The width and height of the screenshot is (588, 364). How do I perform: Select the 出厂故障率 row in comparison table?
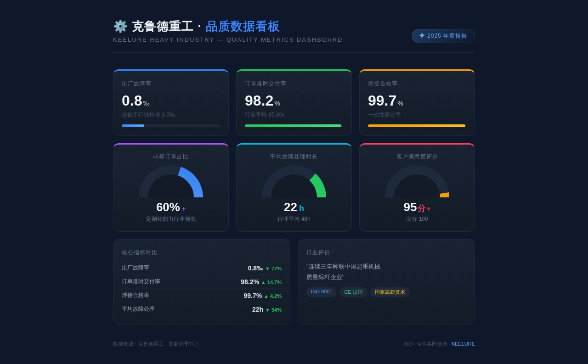202,268
